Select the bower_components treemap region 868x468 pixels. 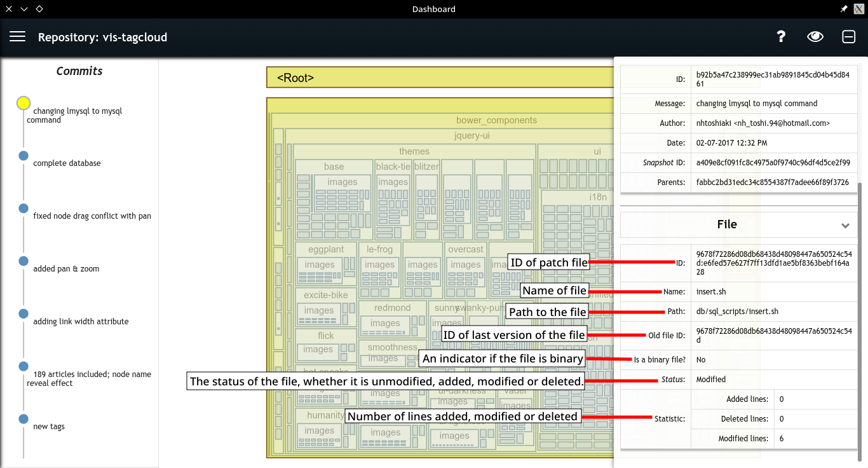tap(496, 120)
